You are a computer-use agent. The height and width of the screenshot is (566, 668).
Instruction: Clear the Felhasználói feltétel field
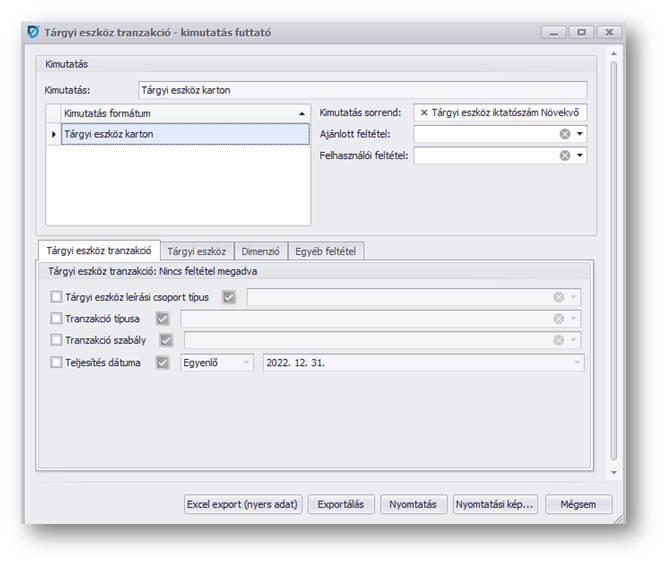click(565, 155)
